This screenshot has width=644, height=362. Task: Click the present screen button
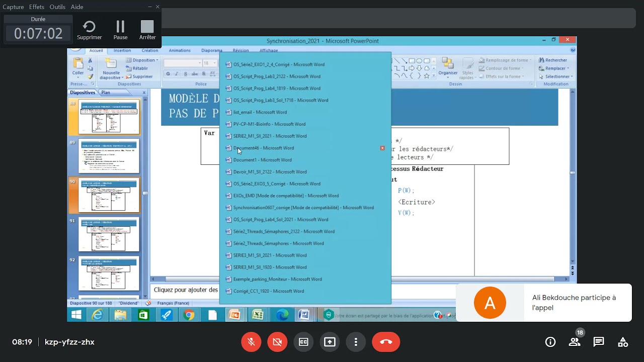pos(330,342)
